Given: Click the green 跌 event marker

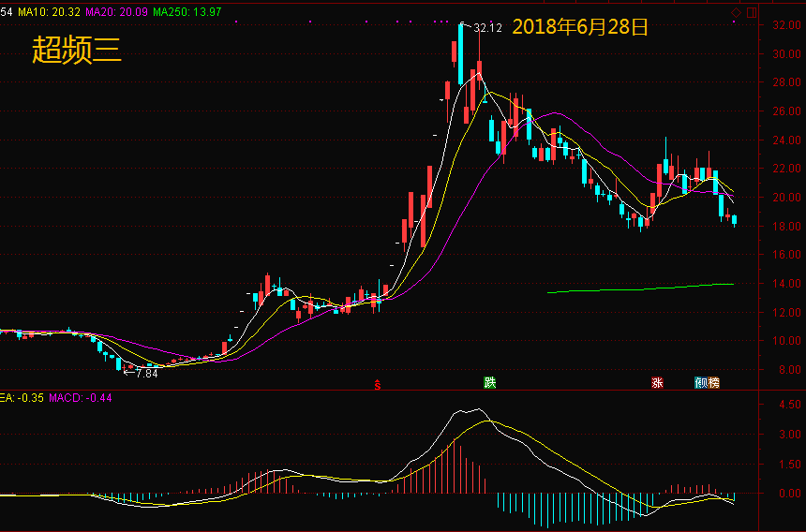Looking at the screenshot, I should click(x=489, y=382).
